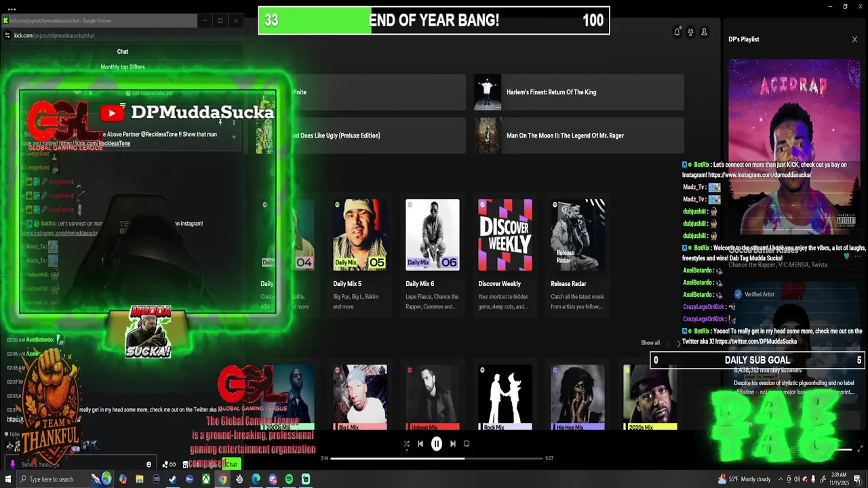Image resolution: width=868 pixels, height=488 pixels.
Task: Skip to the next Spotify track
Action: click(453, 444)
